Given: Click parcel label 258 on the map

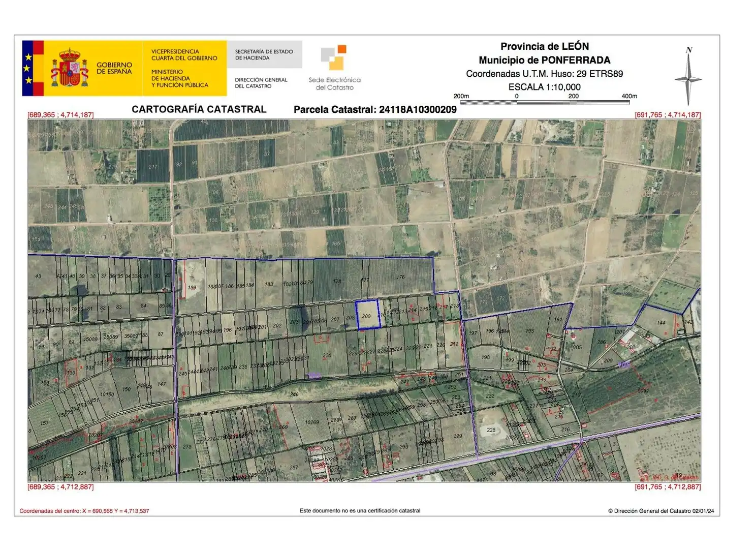Looking at the screenshot, I should [422, 405].
